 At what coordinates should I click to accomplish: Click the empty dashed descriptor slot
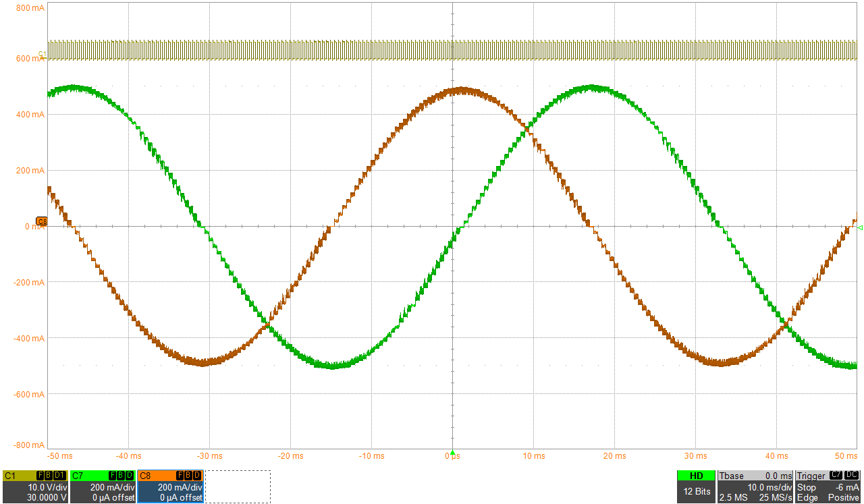(x=238, y=486)
